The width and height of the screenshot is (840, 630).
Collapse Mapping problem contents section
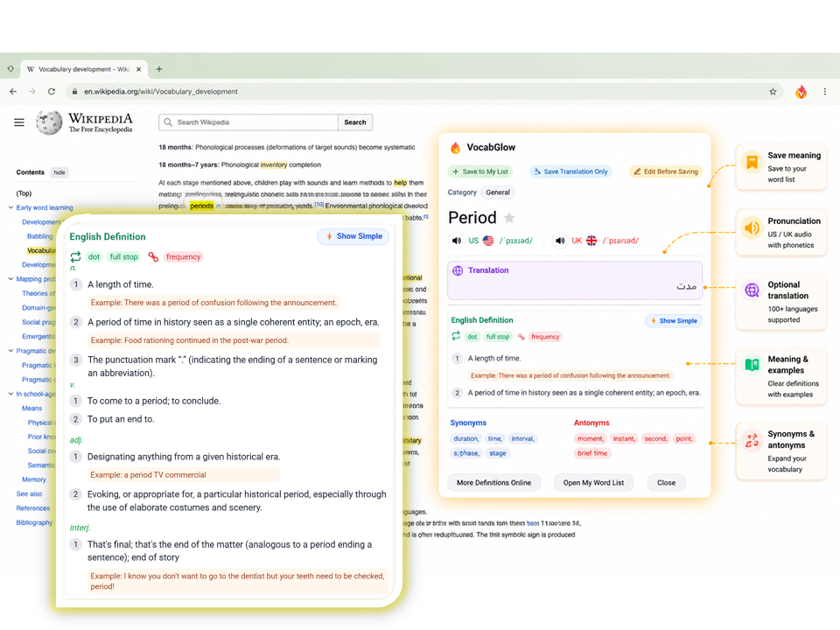click(x=10, y=278)
